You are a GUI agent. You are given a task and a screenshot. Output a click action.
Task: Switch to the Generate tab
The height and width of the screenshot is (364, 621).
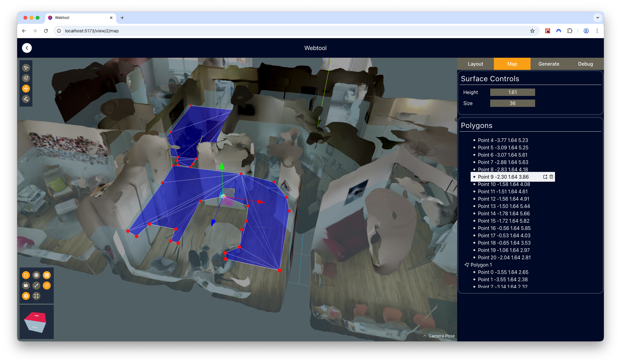coord(549,64)
